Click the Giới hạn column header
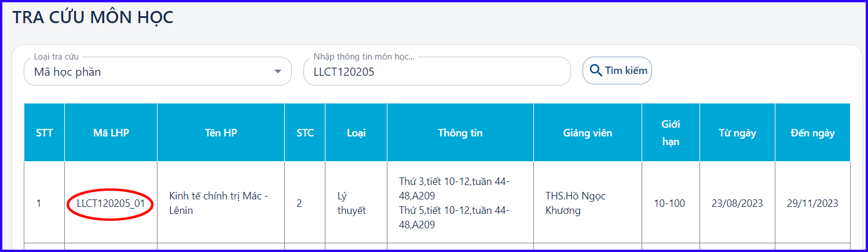 [x=671, y=133]
